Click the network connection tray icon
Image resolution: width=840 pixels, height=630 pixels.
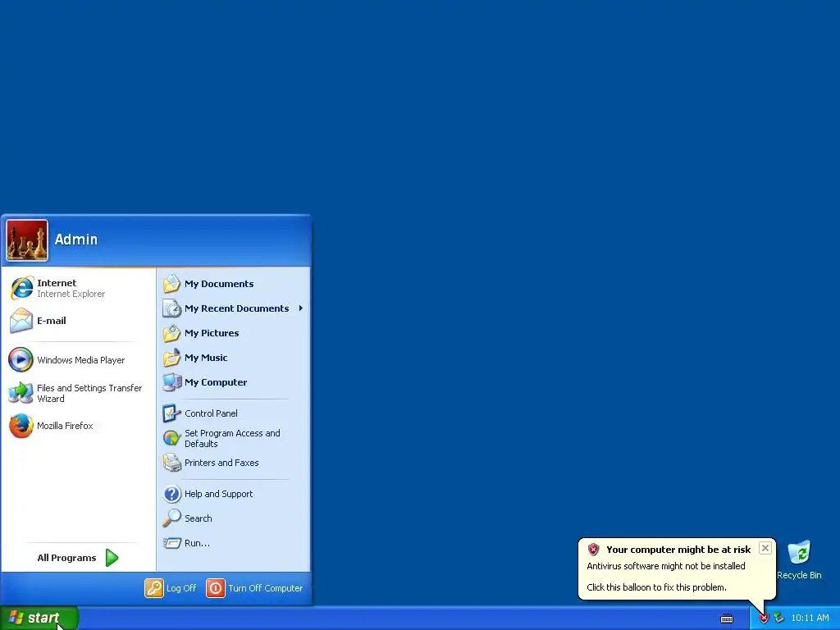tap(778, 619)
